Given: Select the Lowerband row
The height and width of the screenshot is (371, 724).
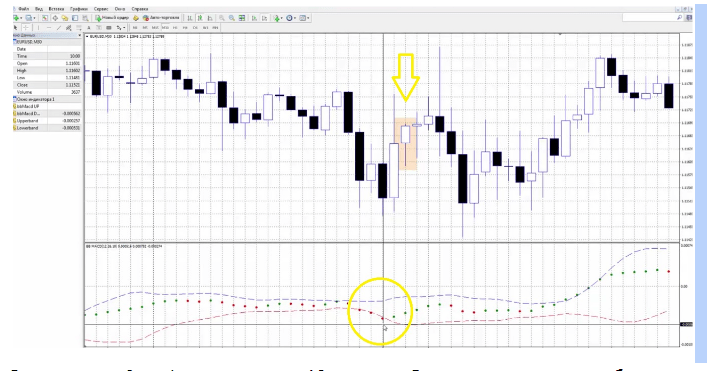Looking at the screenshot, I should click(47, 128).
